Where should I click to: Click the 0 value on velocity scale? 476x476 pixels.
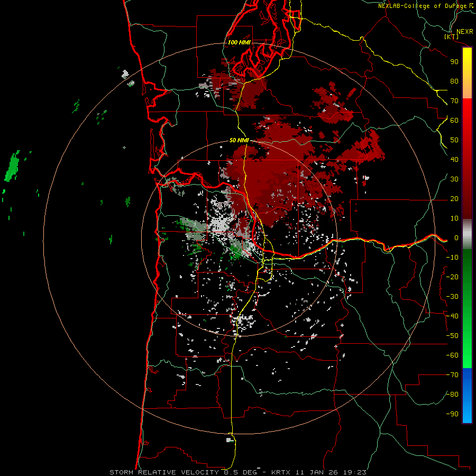tap(456, 238)
